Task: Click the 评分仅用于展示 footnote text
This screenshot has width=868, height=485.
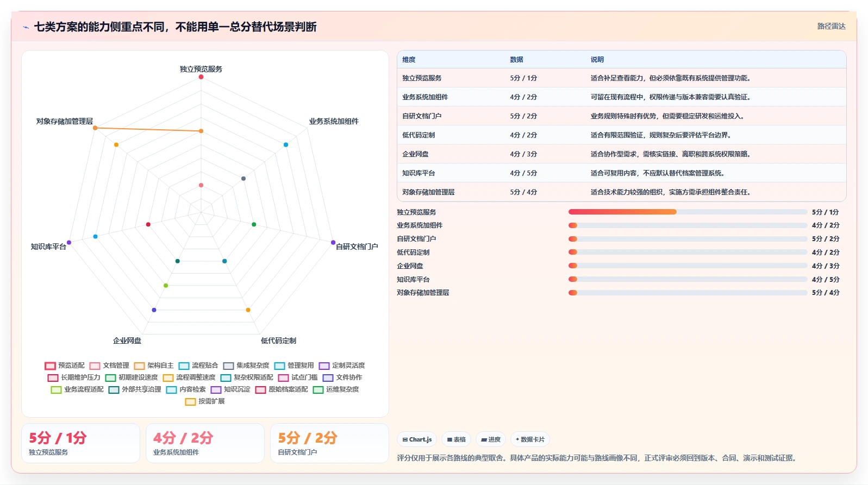Action: pyautogui.click(x=598, y=458)
